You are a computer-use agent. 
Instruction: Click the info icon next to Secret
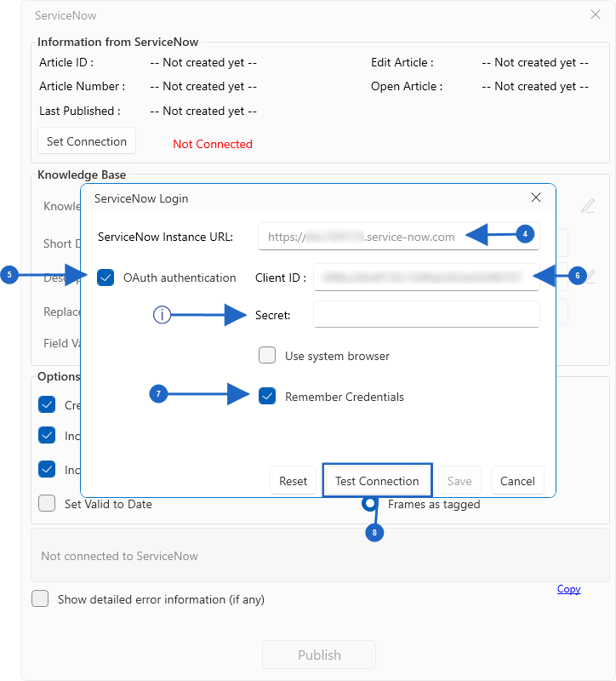162,315
